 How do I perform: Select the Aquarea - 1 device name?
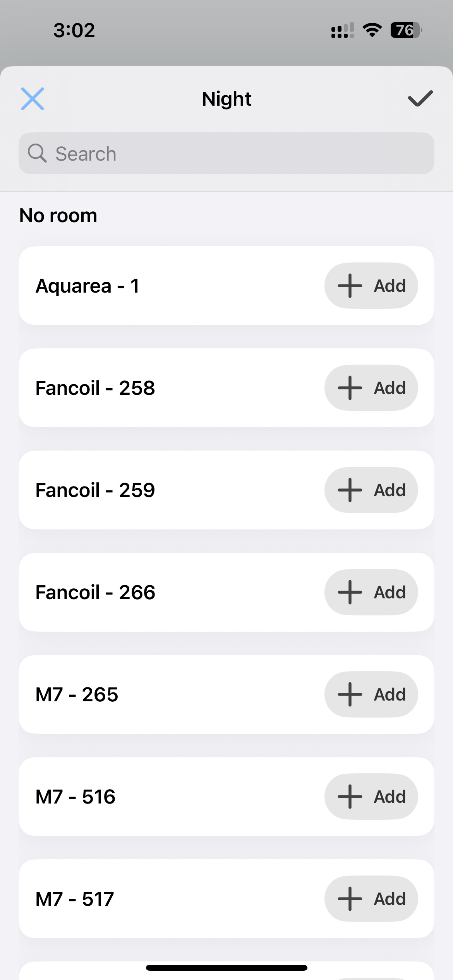(x=88, y=286)
